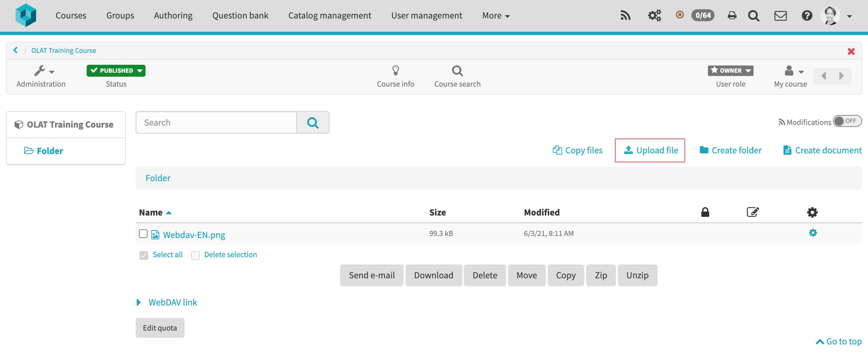Close the course with the red X

point(851,51)
